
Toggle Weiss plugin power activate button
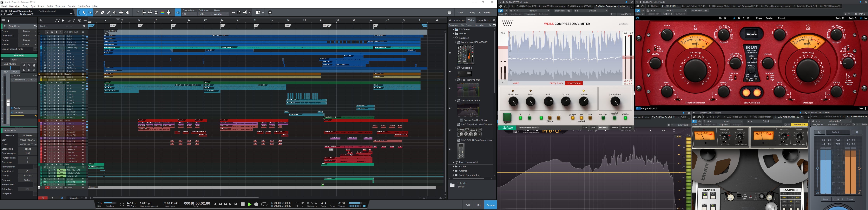(501, 11)
